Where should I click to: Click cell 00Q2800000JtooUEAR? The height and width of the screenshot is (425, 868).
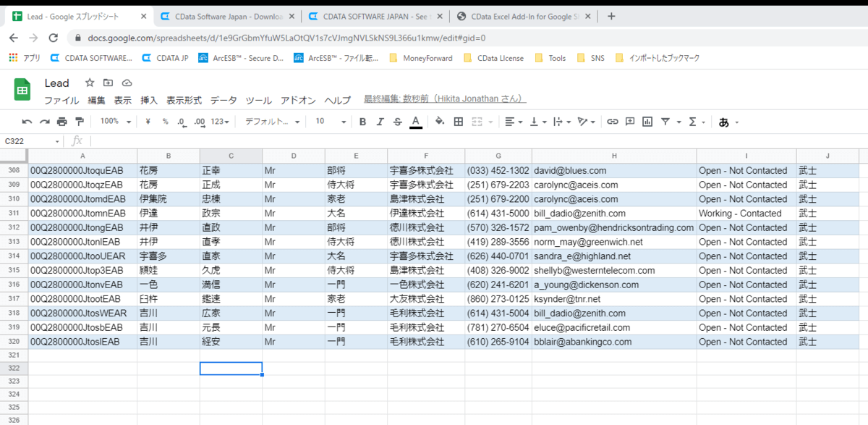click(82, 256)
